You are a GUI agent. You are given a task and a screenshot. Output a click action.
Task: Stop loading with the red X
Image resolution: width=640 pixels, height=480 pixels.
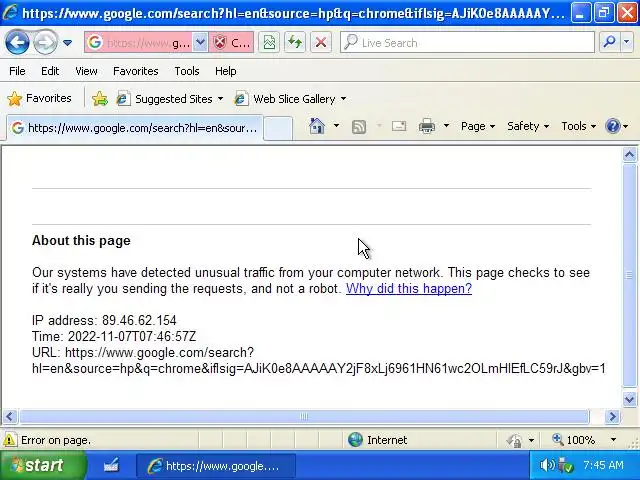tap(321, 42)
